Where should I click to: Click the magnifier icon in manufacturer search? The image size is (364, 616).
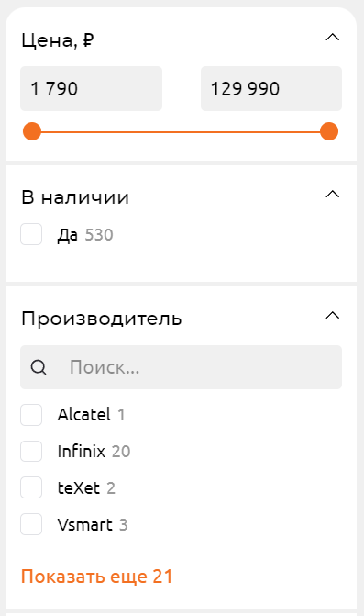39,368
